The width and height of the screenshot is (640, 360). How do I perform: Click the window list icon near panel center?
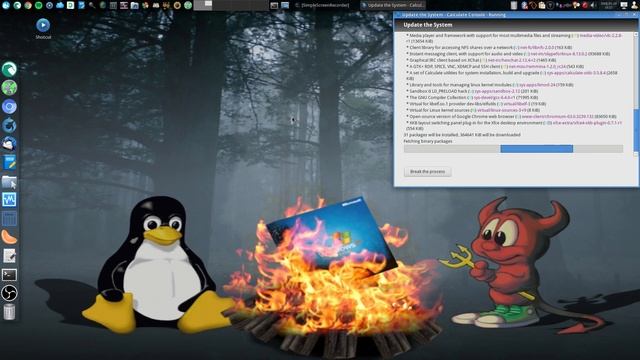click(274, 5)
